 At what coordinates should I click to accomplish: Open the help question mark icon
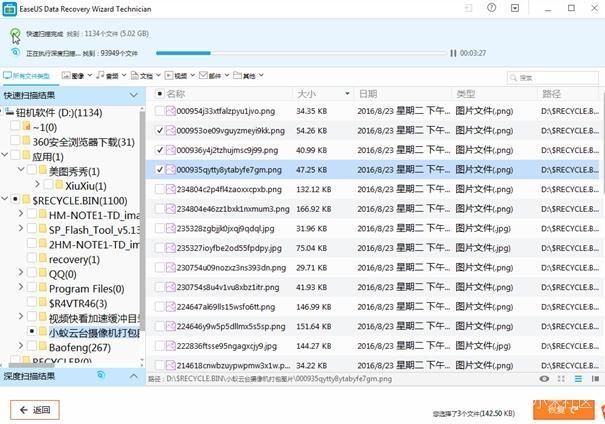click(491, 8)
